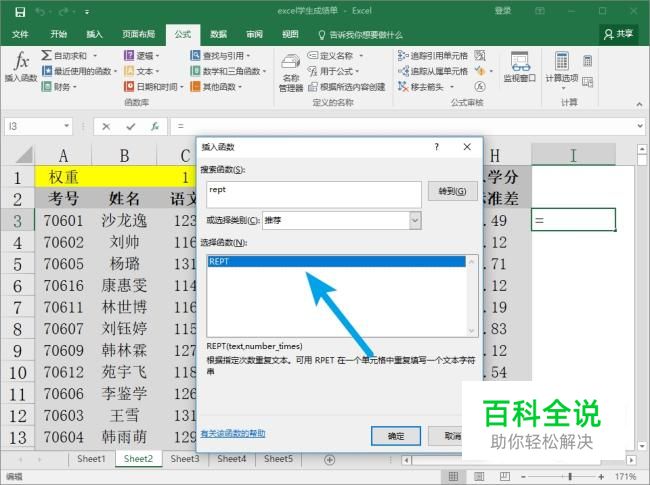Viewport: 650px width, 485px height.
Task: Click the zoom in plus button
Action: 601,477
